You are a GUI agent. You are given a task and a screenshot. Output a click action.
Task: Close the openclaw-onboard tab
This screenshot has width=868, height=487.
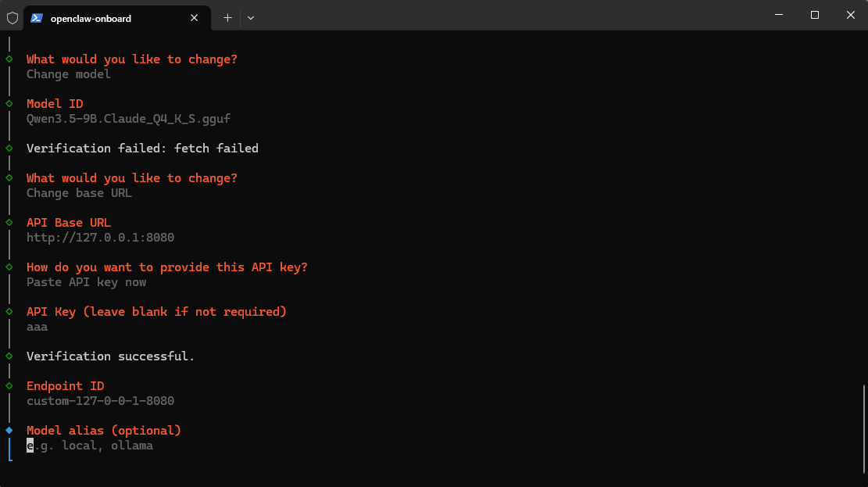coord(195,17)
